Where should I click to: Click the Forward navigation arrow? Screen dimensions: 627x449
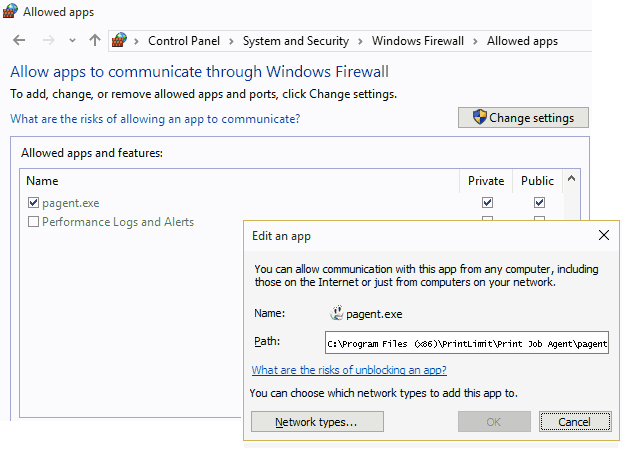click(48, 40)
